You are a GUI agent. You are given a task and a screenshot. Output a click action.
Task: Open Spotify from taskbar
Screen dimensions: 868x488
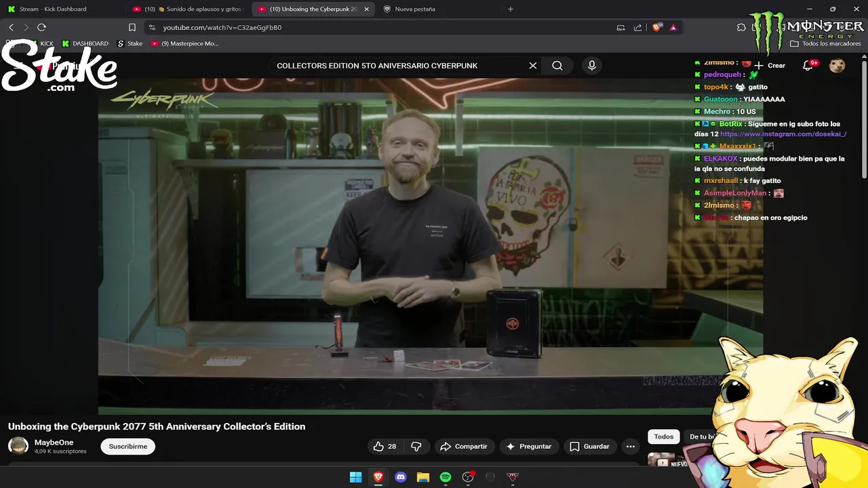pos(446,477)
